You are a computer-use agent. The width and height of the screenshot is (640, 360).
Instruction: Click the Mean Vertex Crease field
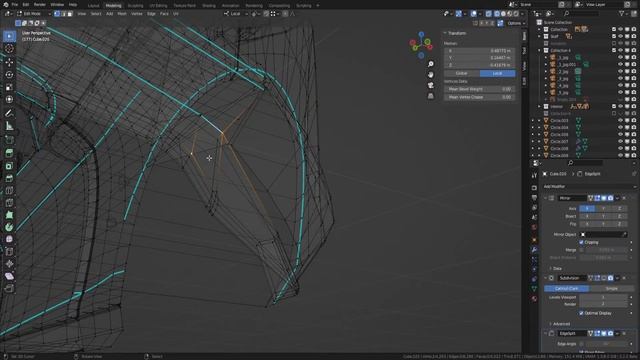[479, 97]
